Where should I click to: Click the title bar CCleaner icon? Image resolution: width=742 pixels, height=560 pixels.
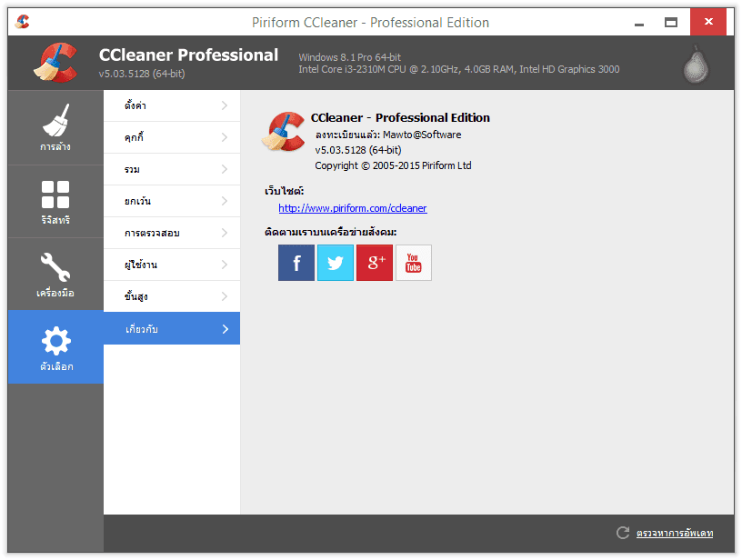click(22, 22)
